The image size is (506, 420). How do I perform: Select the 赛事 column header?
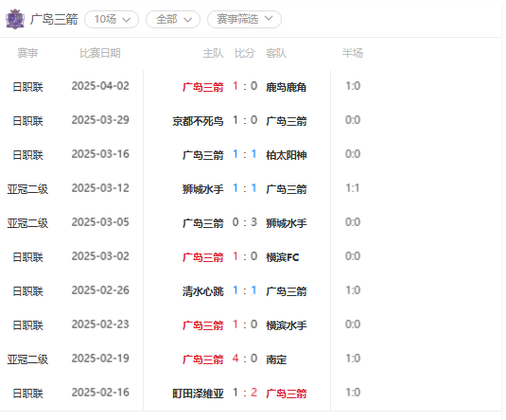27,53
